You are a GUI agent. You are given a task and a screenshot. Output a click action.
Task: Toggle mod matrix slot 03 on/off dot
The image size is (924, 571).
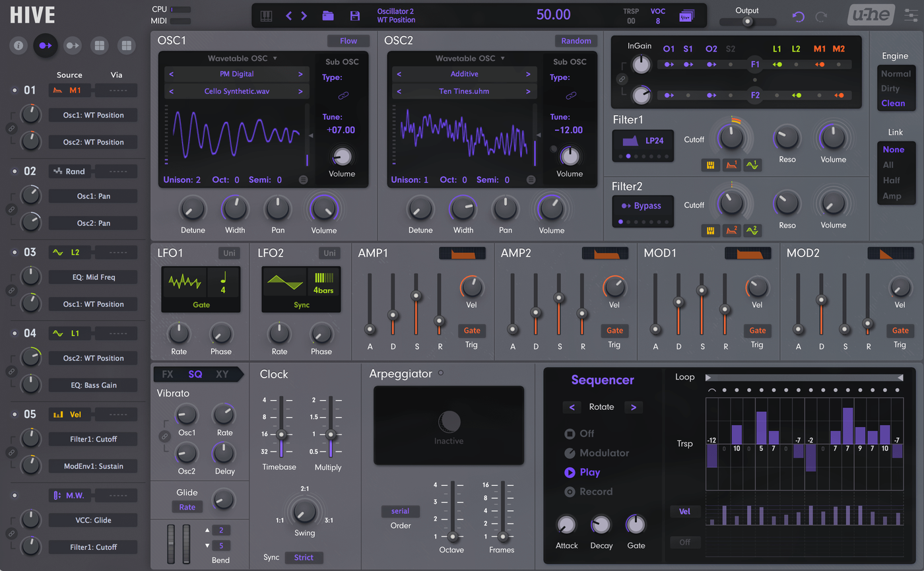pyautogui.click(x=15, y=252)
